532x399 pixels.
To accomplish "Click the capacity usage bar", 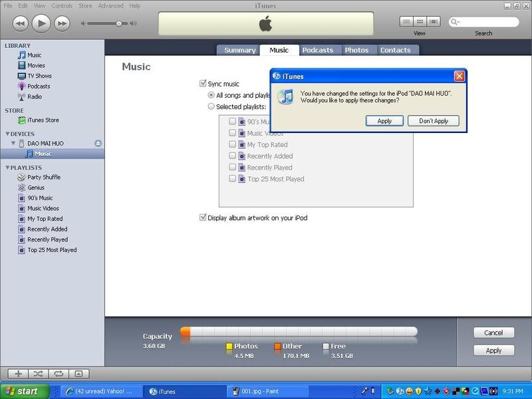I will coord(299,331).
